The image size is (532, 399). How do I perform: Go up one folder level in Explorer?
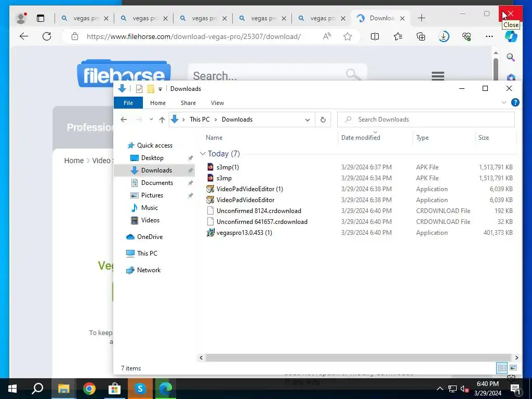tap(162, 119)
